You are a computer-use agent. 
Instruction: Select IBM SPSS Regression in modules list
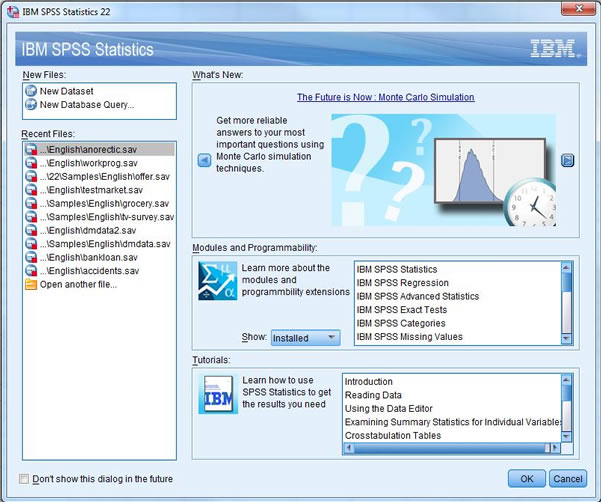click(x=403, y=283)
